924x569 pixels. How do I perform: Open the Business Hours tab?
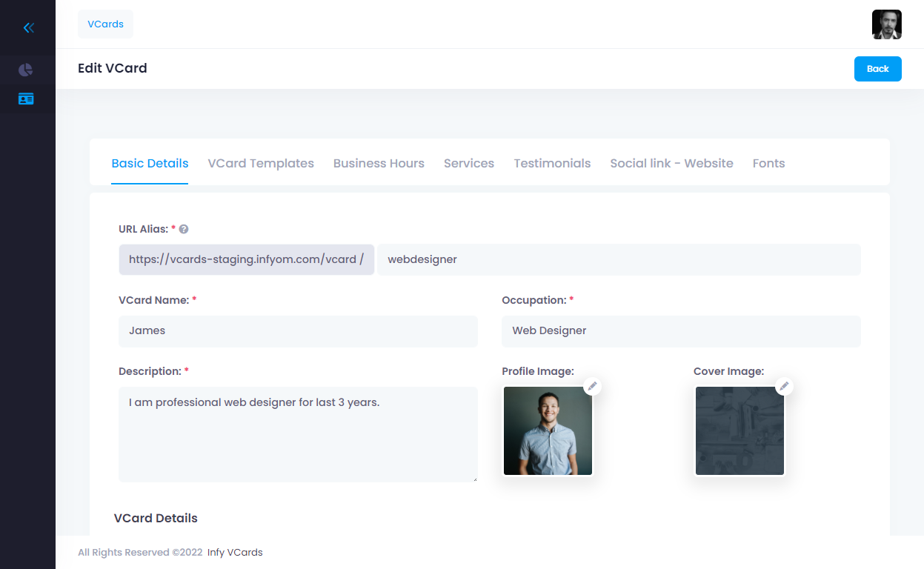pos(379,164)
